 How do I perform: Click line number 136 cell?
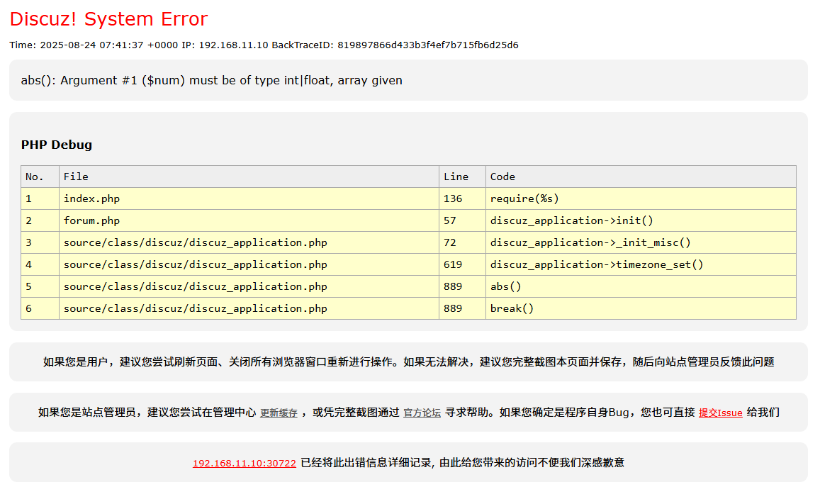point(462,198)
